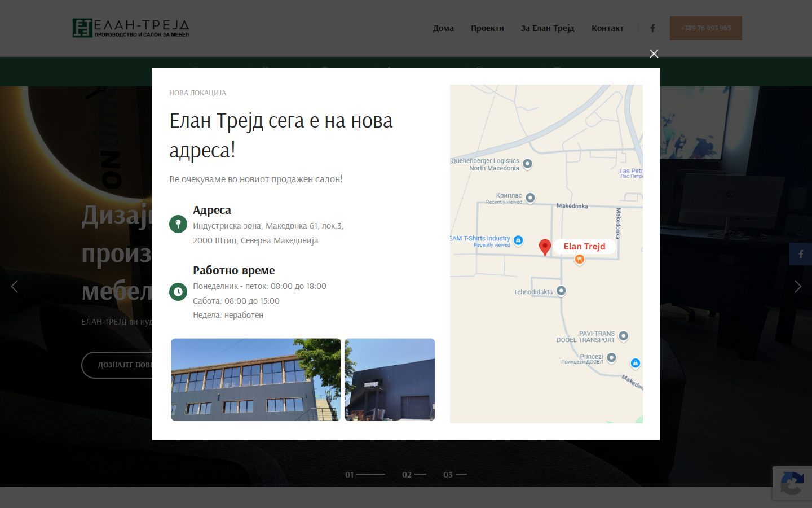Image resolution: width=812 pixels, height=508 pixels.
Task: Select the T-Shirts Industry shop marker
Action: coord(518,240)
